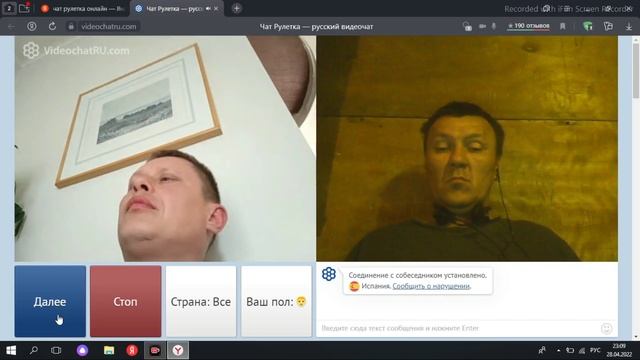This screenshot has height=360, width=640.
Task: Close the Чат Рулетка browser tab
Action: click(x=216, y=9)
